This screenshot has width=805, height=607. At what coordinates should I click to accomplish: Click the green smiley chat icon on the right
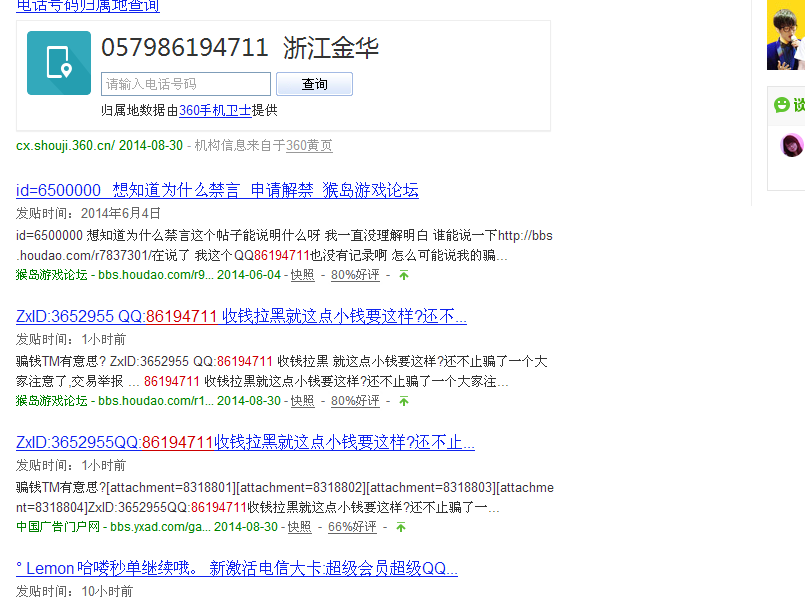[781, 105]
